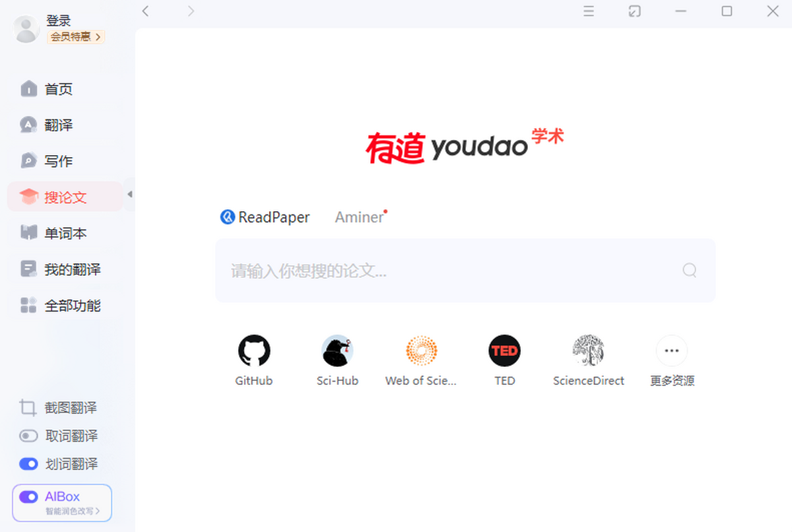Screen dimensions: 792x532
Task: Open the GitHub resource shortcut
Action: [x=254, y=351]
